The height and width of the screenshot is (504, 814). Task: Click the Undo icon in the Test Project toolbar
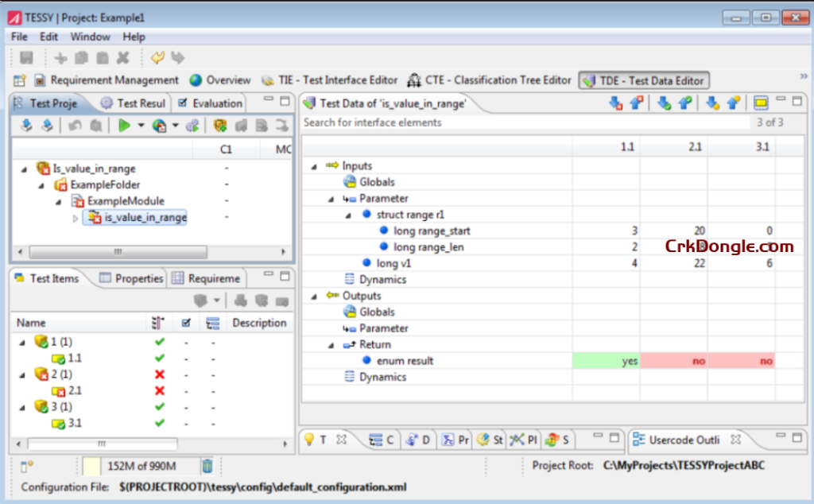click(75, 125)
